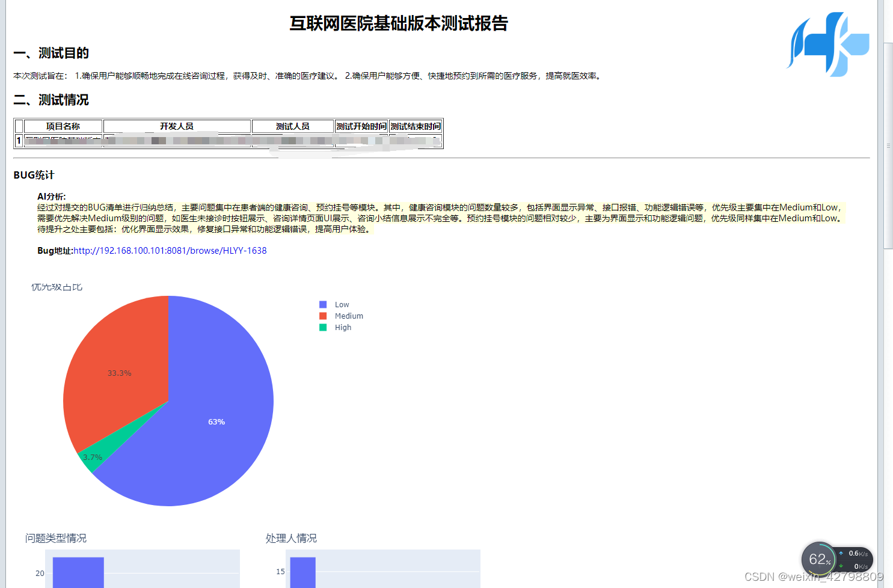The height and width of the screenshot is (588, 893).
Task: Click the 项目名称 table header
Action: pyautogui.click(x=63, y=126)
